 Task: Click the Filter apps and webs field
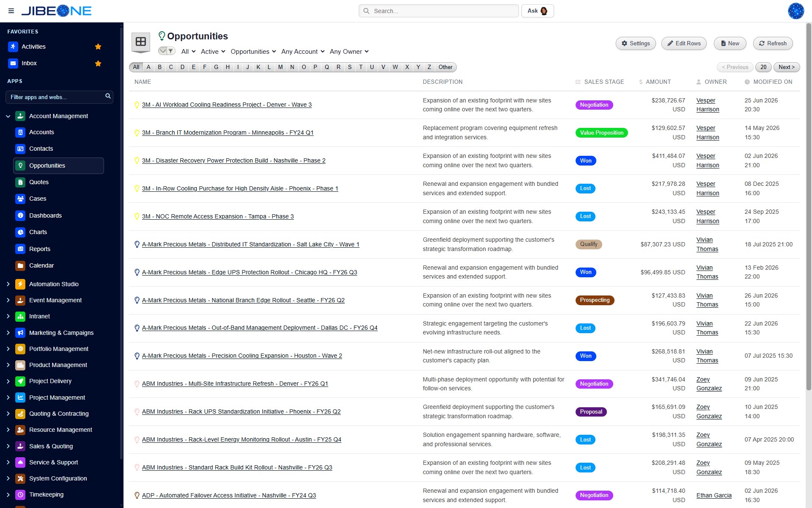[x=59, y=97]
